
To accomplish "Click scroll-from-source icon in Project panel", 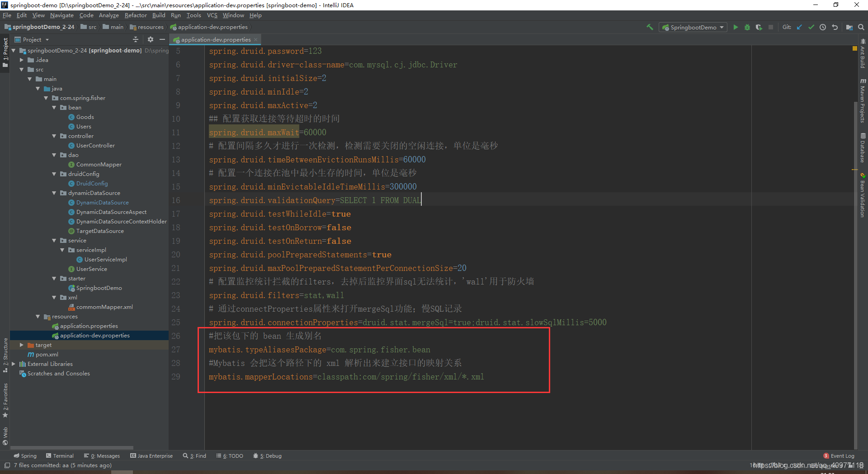I will point(136,39).
